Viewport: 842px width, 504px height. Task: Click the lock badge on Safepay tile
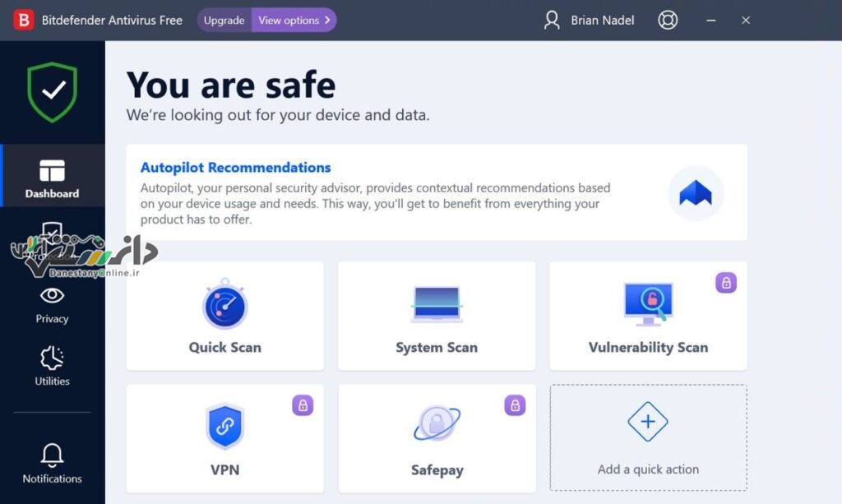[515, 405]
